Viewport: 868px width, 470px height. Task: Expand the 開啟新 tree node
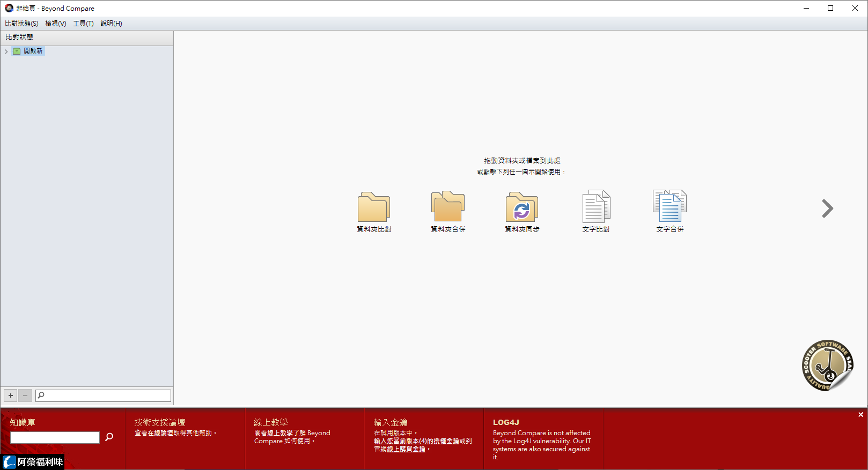6,51
